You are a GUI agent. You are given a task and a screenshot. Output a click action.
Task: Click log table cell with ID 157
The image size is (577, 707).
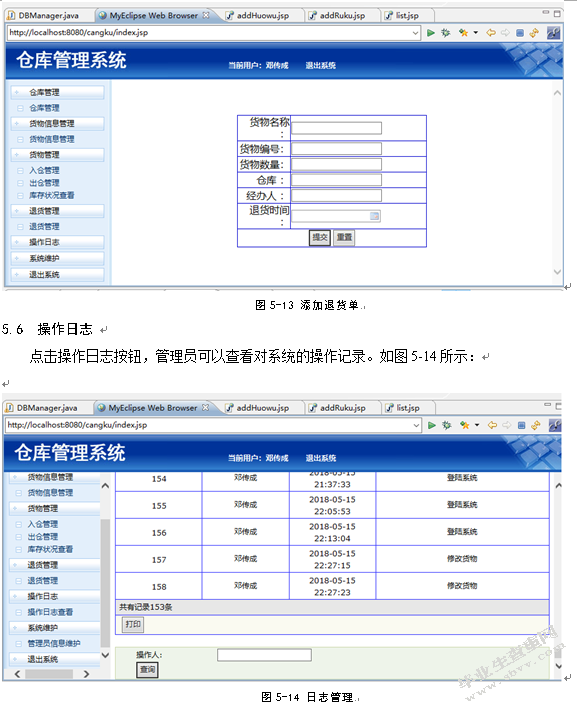(159, 560)
